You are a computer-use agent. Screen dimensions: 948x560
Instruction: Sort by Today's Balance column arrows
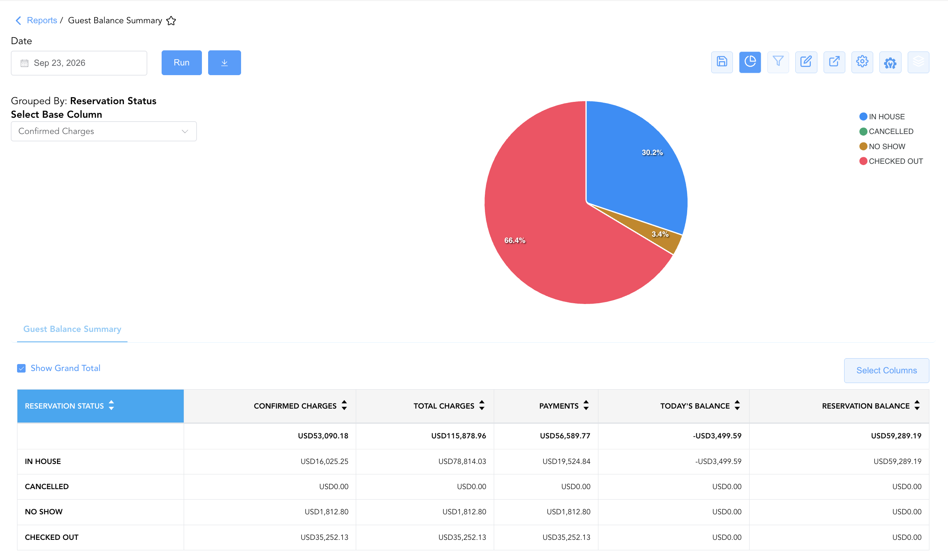pos(737,405)
